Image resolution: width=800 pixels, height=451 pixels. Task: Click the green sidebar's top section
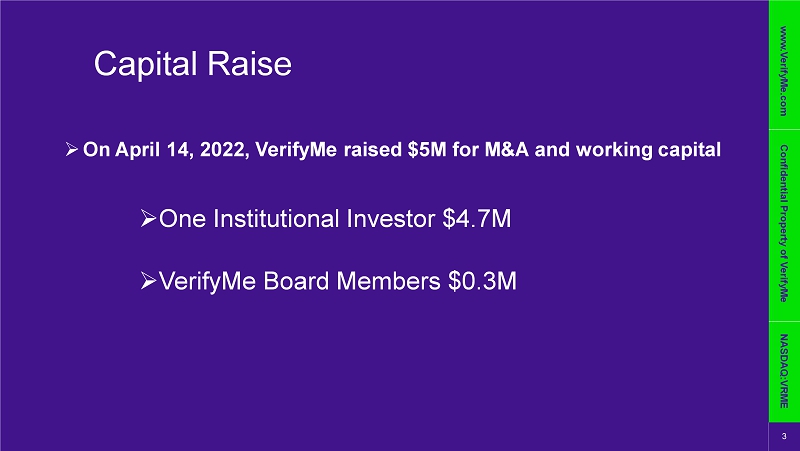(784, 64)
